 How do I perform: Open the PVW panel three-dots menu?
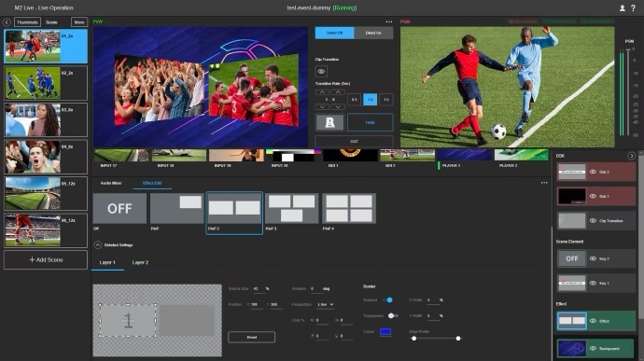tap(389, 21)
